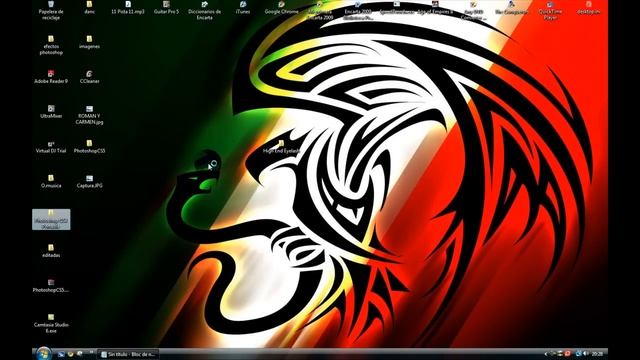Select the Camtasia Studio 6.exe file

[51, 324]
